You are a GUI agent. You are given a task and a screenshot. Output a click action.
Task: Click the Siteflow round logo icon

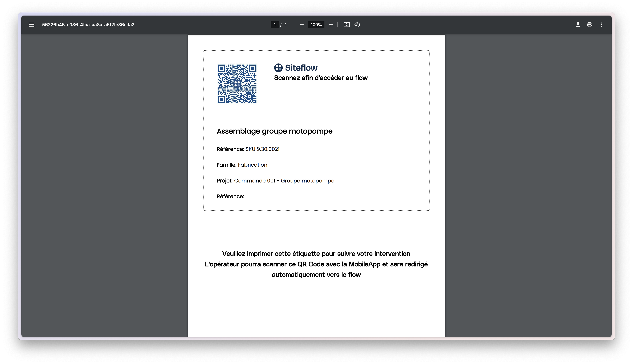[278, 68]
